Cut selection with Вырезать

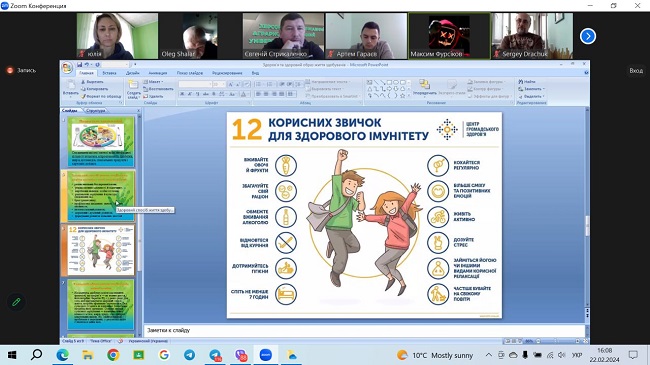(x=92, y=82)
